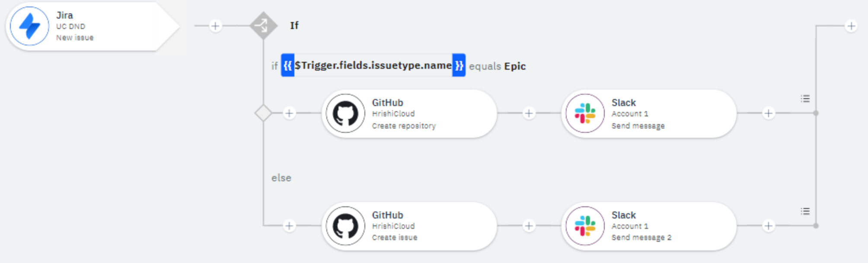Insert a step between GitHub and Slack on Epic branch
The width and height of the screenshot is (868, 263).
pyautogui.click(x=529, y=114)
